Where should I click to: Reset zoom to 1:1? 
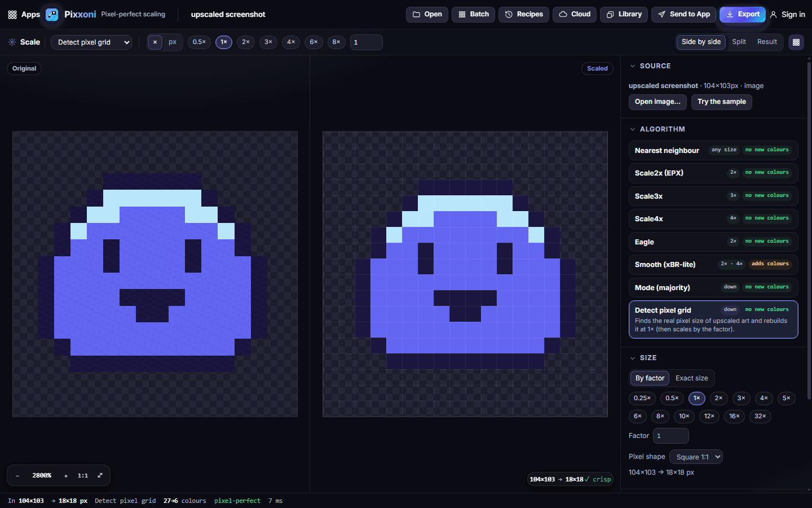click(x=83, y=476)
